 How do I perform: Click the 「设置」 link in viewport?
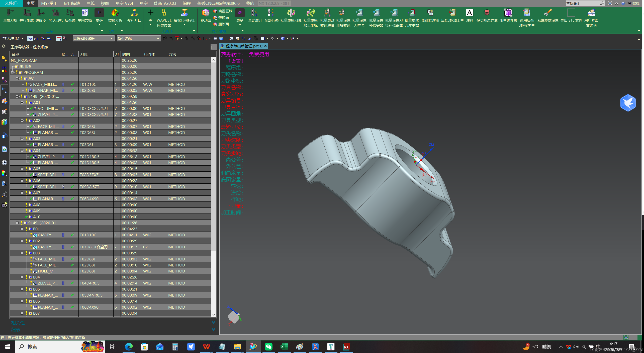coord(236,61)
